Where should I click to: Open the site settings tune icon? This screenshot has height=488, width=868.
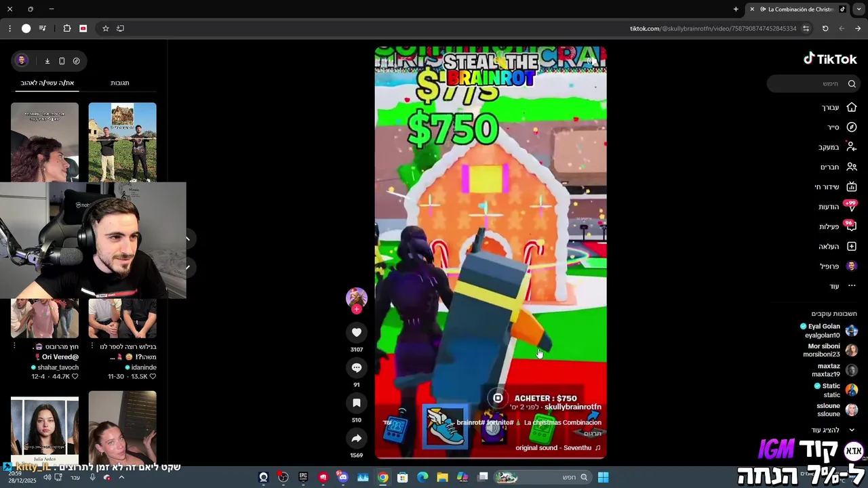click(x=806, y=28)
